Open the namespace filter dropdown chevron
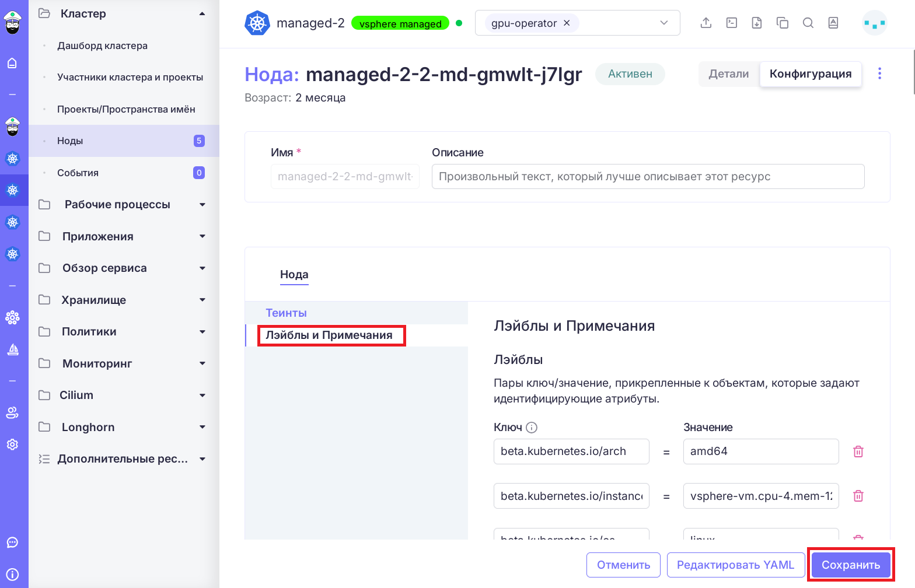Image resolution: width=915 pixels, height=588 pixels. tap(664, 23)
